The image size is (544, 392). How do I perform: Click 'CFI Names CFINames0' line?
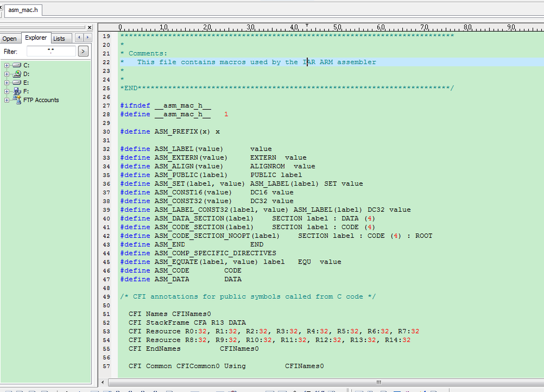(170, 314)
